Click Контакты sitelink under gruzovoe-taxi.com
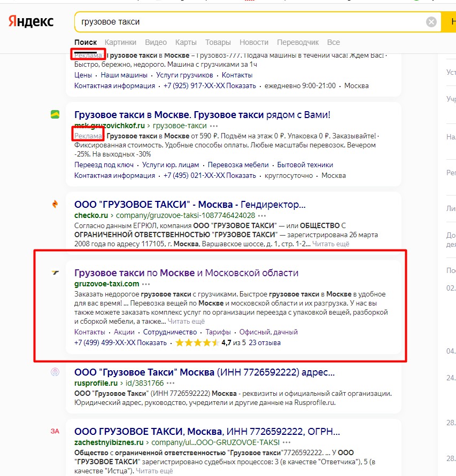 tap(90, 332)
